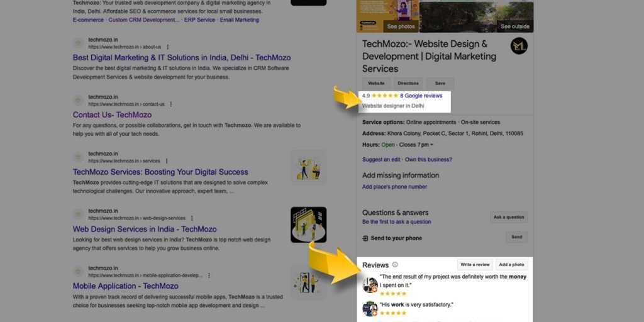
Task: Click five-star rating in panel header
Action: tap(385, 96)
